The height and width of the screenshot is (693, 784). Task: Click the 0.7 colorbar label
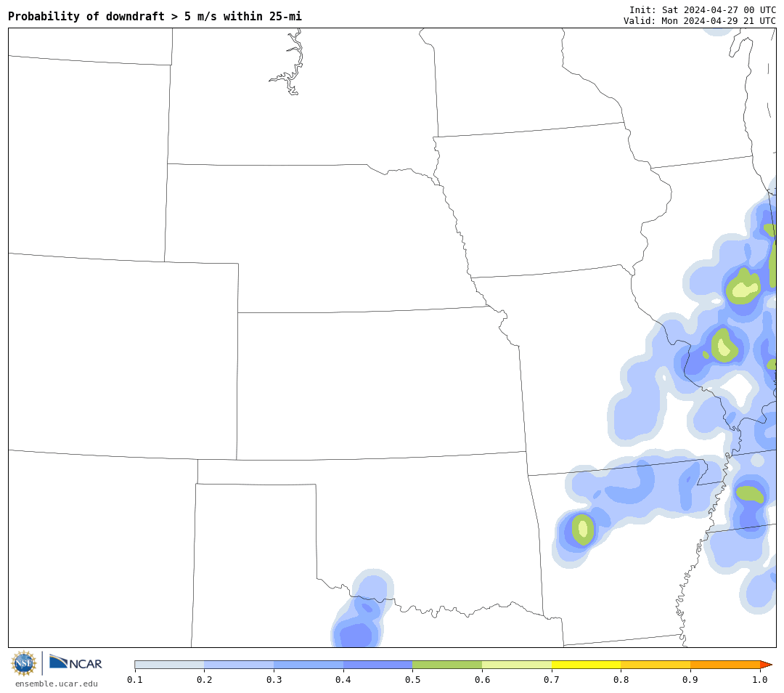click(x=552, y=679)
